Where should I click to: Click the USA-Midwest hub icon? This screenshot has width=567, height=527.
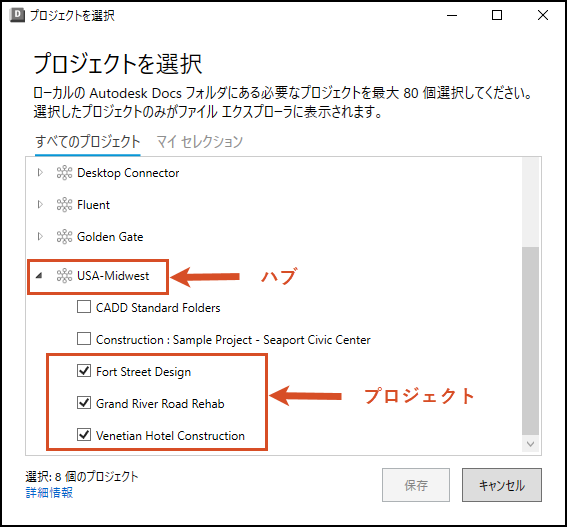pos(64,276)
